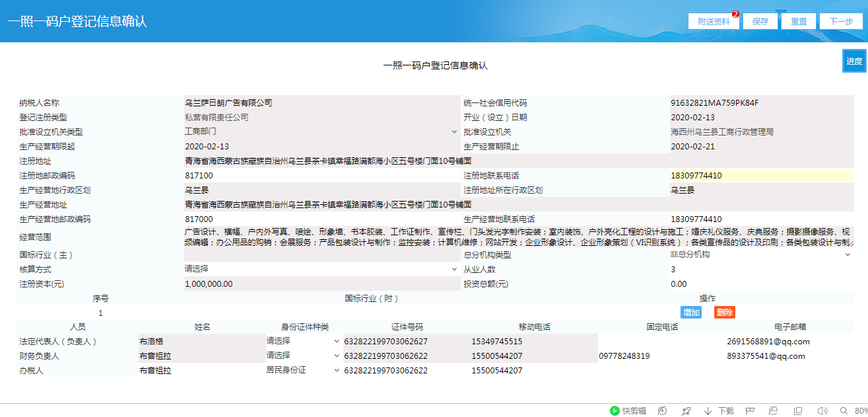The height and width of the screenshot is (417, 868).
Task: Click the rocket speed-boost icon
Action: click(x=686, y=410)
